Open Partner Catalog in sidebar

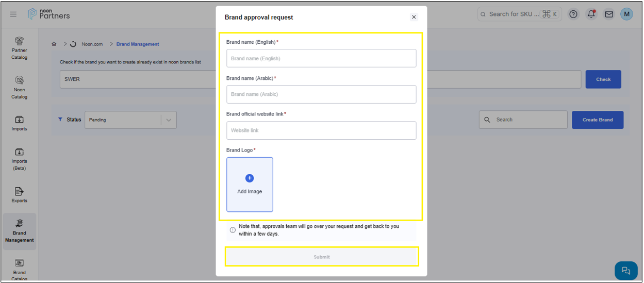click(19, 47)
